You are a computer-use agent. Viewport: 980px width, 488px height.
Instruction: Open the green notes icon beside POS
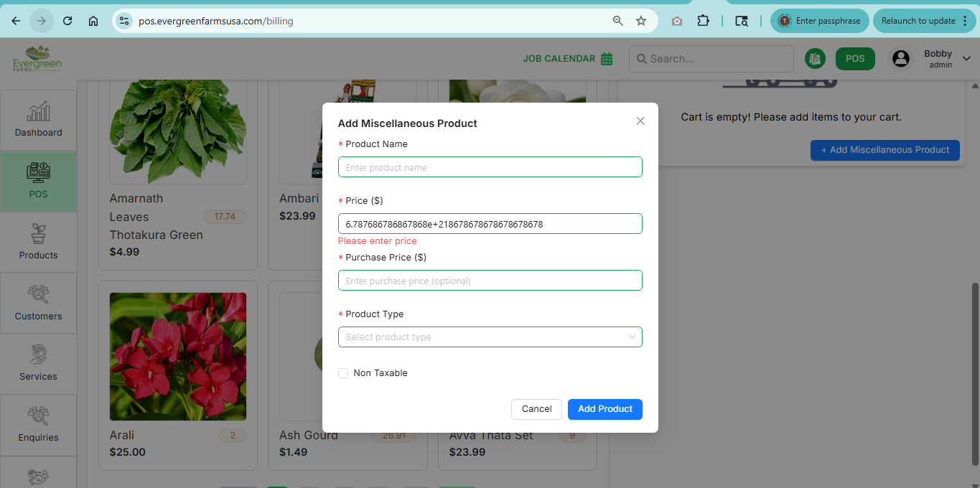[x=814, y=59]
